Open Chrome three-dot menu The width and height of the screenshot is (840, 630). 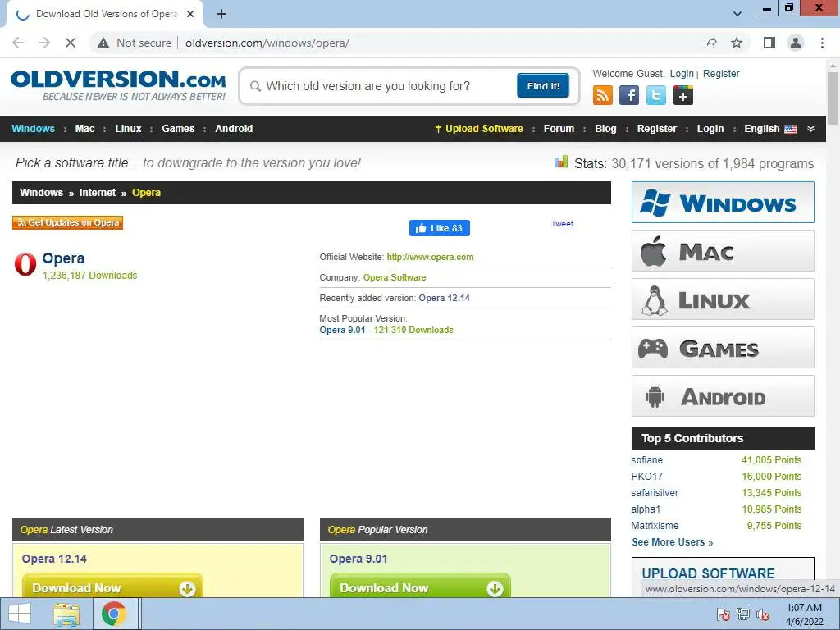(x=822, y=43)
